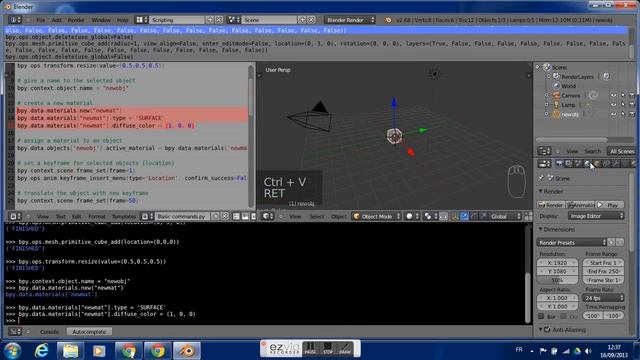The height and width of the screenshot is (360, 640).
Task: Select newobj in the outliner
Action: click(570, 114)
